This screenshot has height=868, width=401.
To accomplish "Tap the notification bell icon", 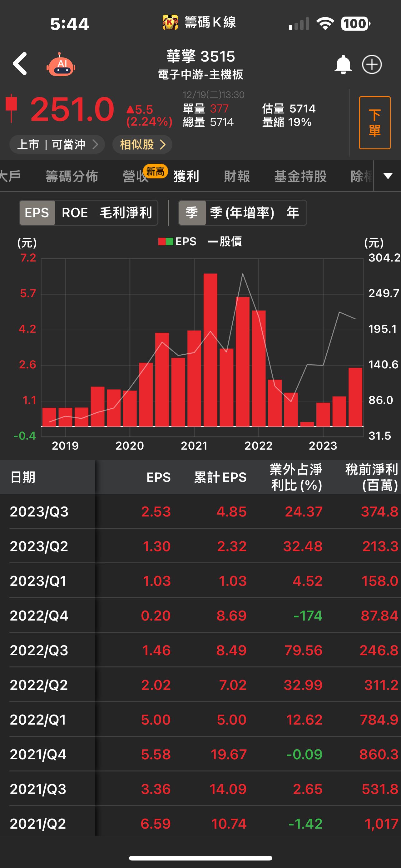I will (x=343, y=64).
